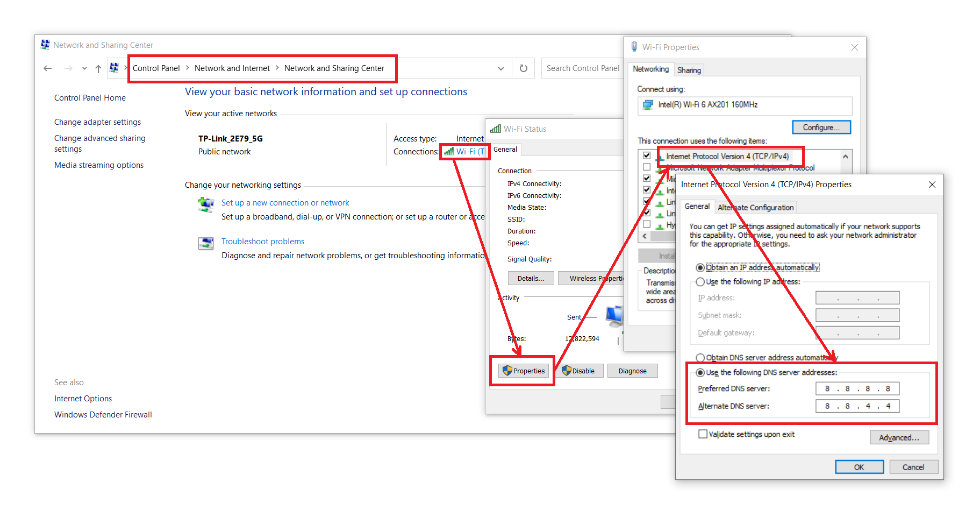Open the recent locations dropdown arrow
Viewport: 980px width, 517px height.
(84, 68)
